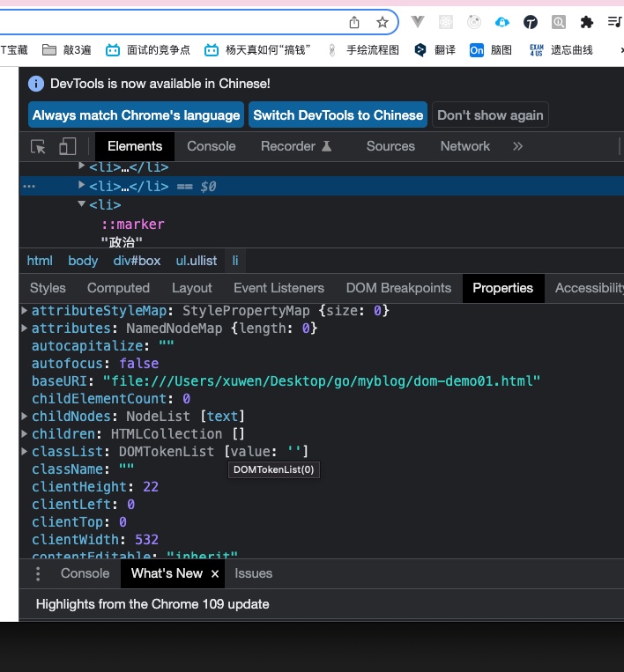Open the Accessibility sidebar tab
Viewport: 624px width, 672px height.
tap(590, 288)
